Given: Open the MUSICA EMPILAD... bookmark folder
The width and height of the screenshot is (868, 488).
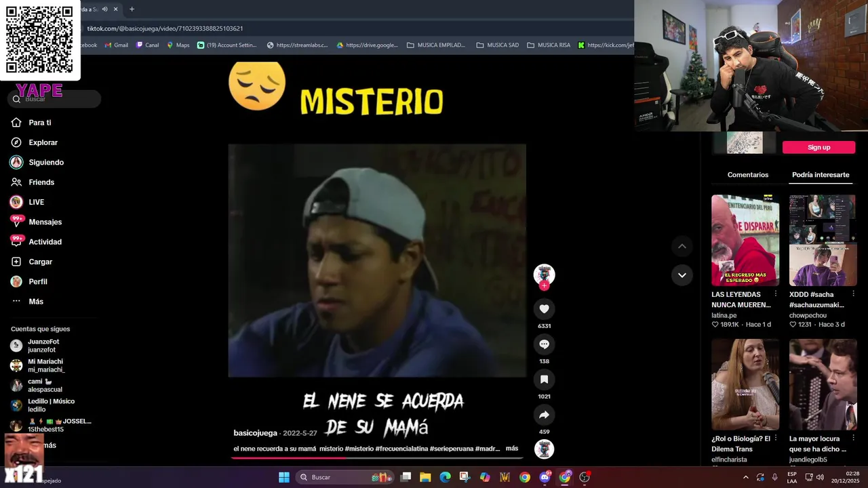Looking at the screenshot, I should pos(436,45).
